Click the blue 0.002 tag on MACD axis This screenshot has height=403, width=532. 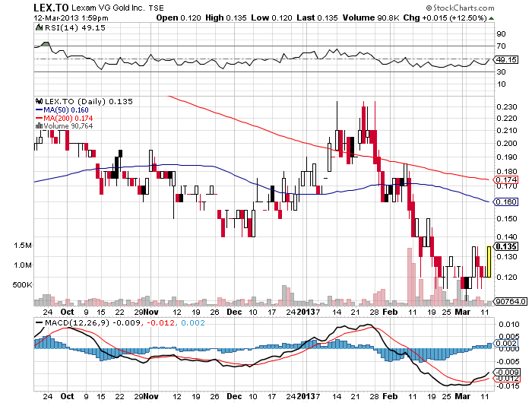click(506, 343)
